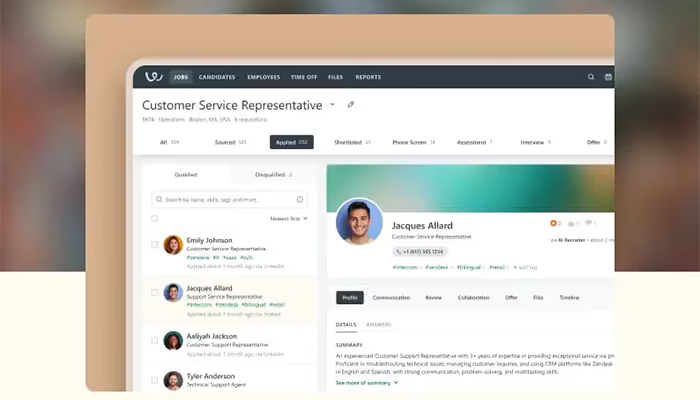Open the calendar icon in top bar
The height and width of the screenshot is (400, 700).
pyautogui.click(x=608, y=77)
